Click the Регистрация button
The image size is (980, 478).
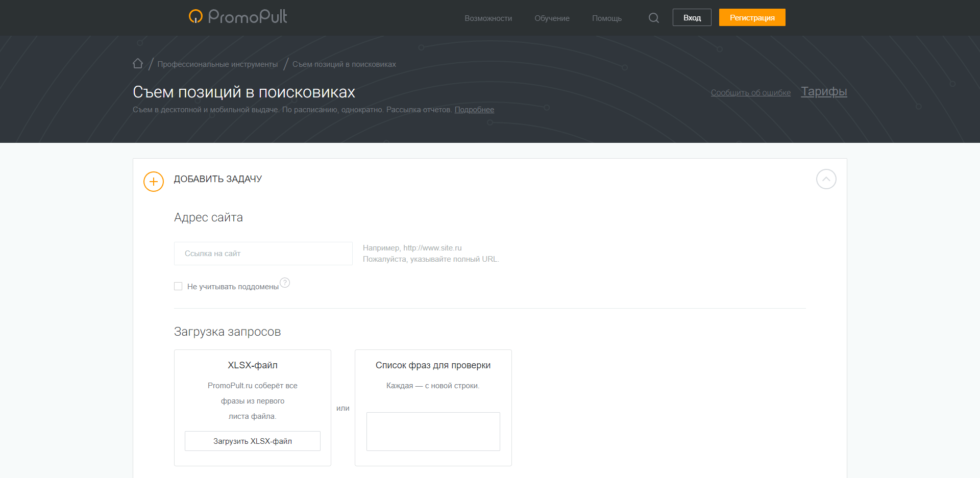(x=752, y=17)
